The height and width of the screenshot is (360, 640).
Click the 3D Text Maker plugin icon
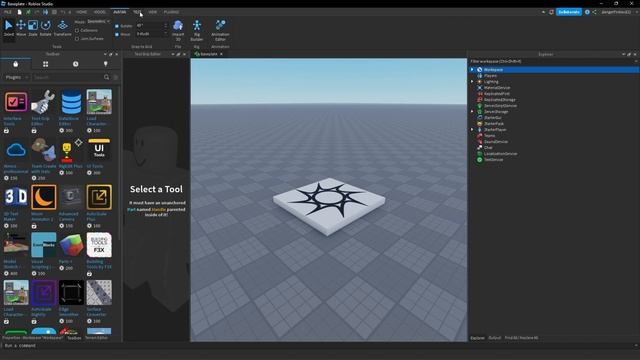(16, 197)
